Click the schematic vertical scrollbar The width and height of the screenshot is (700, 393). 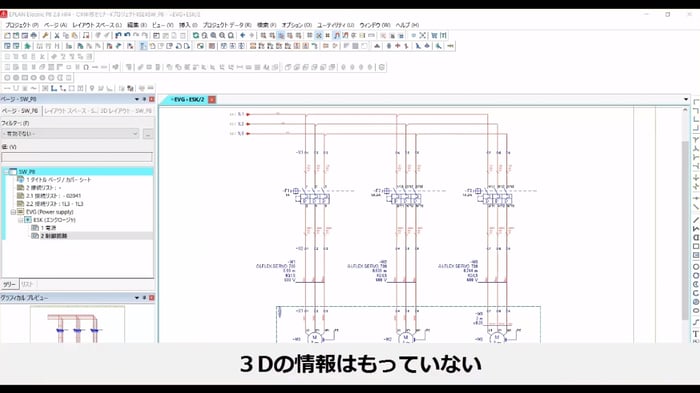point(686,230)
